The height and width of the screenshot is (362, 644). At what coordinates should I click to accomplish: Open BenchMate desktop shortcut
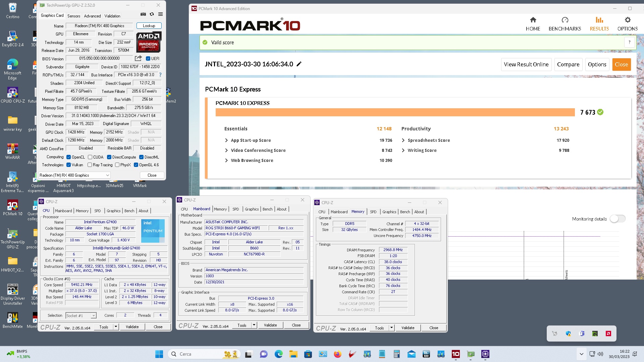point(13,320)
